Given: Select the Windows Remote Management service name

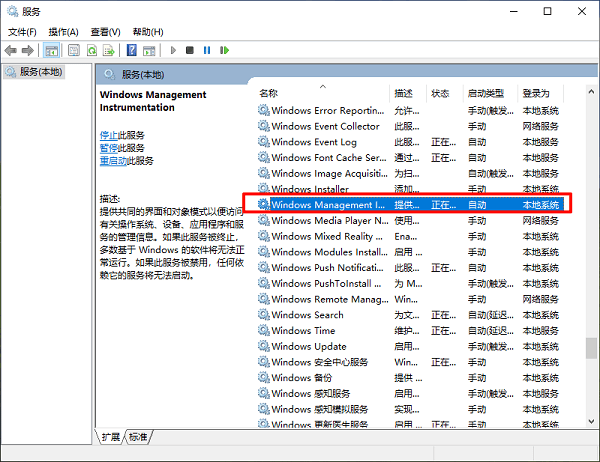Looking at the screenshot, I should 330,299.
